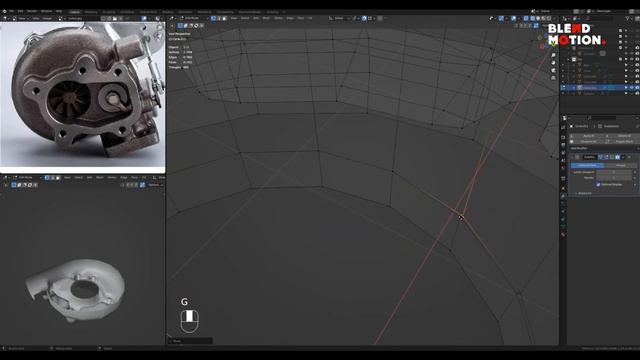Screen dimensions: 640x360
Task: Open the Material properties tab
Action: point(563,235)
